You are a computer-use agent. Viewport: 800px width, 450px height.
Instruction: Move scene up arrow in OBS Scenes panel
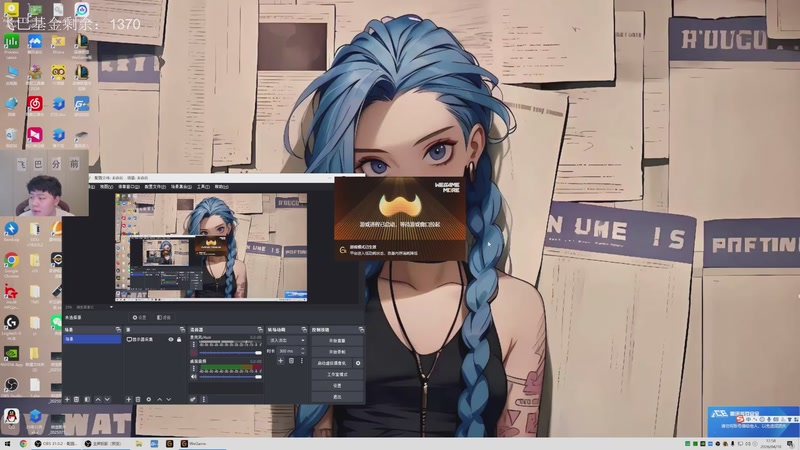98,399
